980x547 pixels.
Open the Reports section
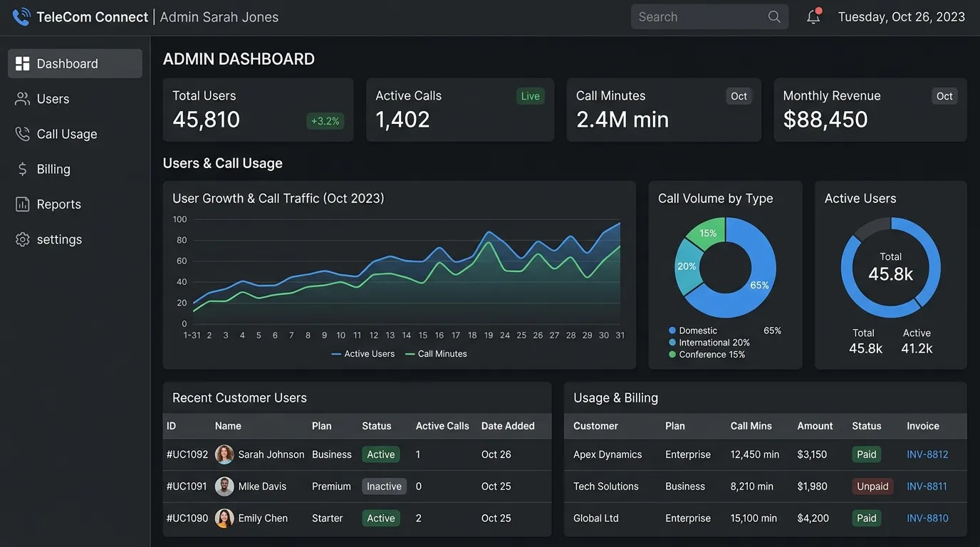point(75,204)
